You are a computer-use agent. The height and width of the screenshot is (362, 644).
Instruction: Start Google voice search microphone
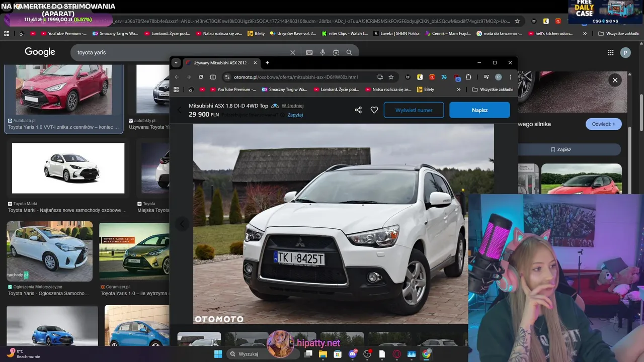(323, 52)
